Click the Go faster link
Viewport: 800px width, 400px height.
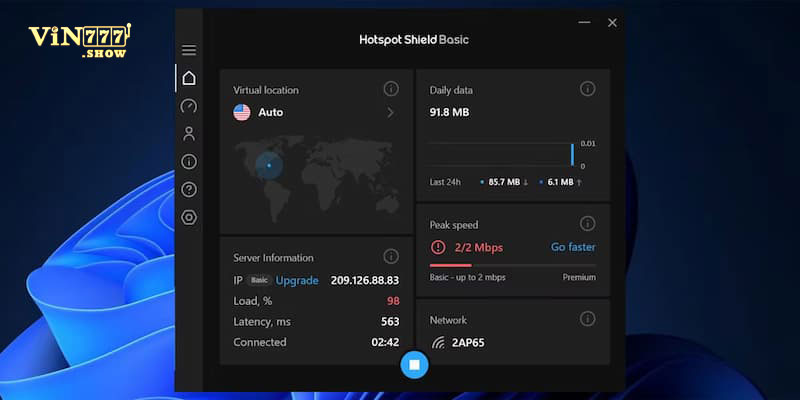pyautogui.click(x=573, y=247)
